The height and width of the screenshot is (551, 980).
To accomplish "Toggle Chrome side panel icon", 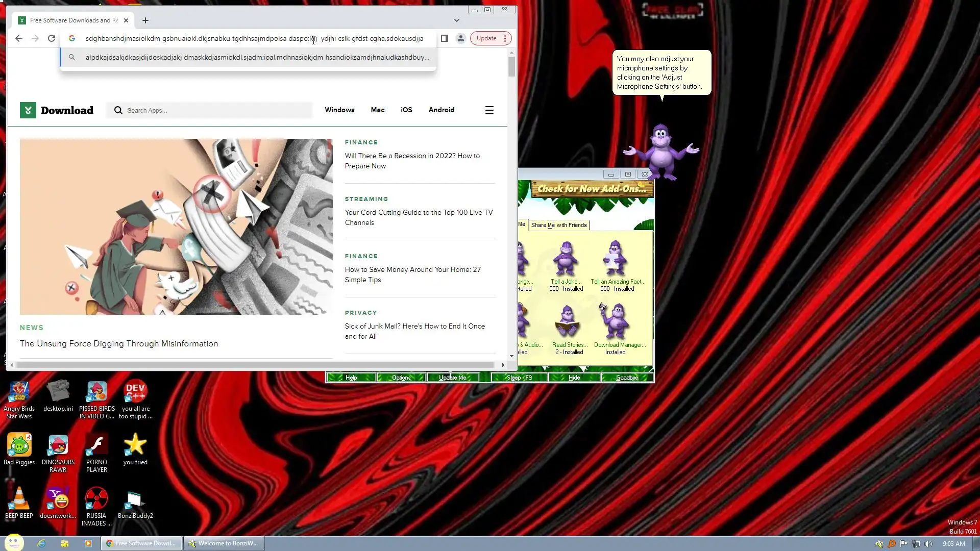I will [x=444, y=38].
